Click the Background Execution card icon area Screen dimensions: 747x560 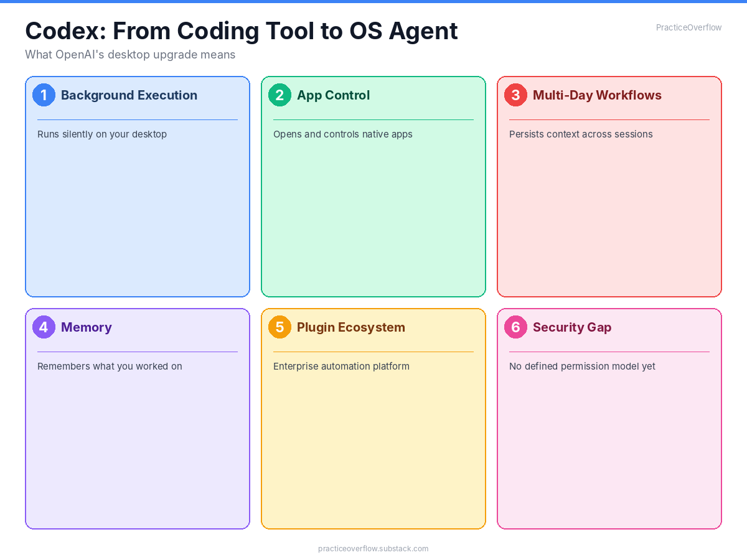point(44,95)
